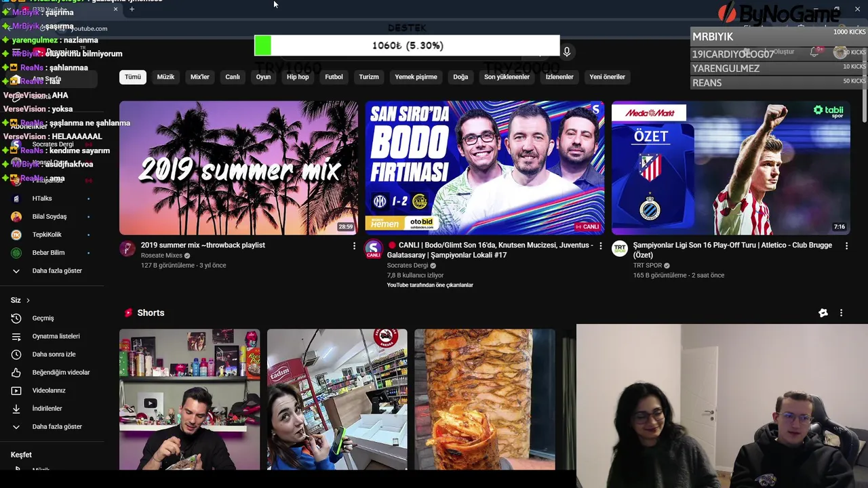868x488 pixels.
Task: Open options menu for 2019 summer mix video
Action: (354, 246)
